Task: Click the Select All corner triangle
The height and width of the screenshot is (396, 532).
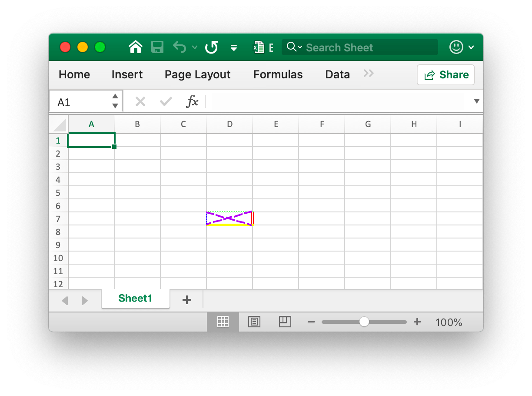Action: 59,124
